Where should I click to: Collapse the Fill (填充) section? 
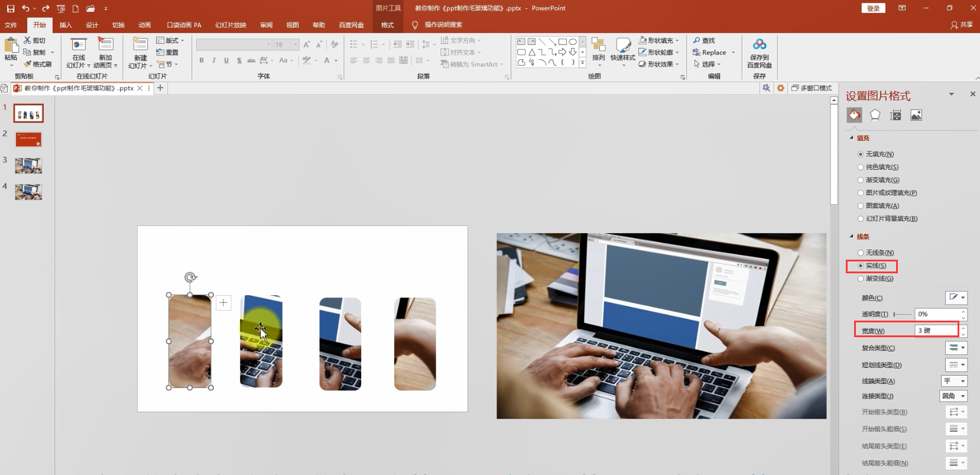(852, 138)
